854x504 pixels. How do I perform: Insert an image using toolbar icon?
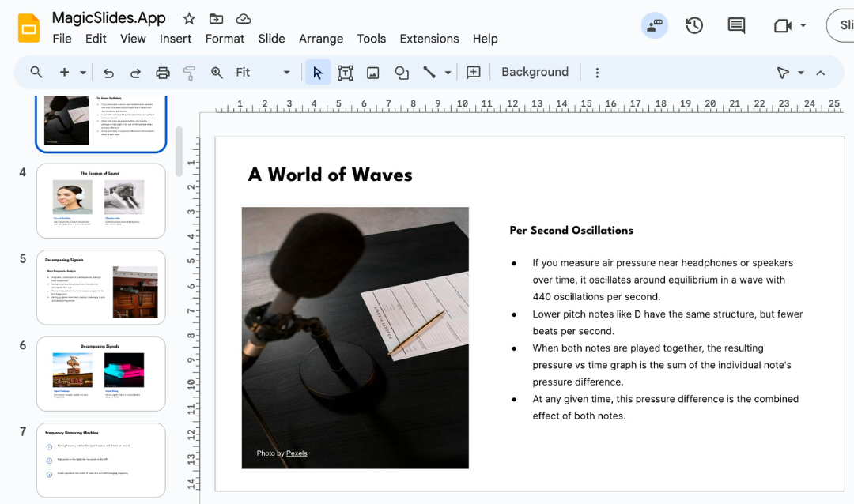pos(372,73)
